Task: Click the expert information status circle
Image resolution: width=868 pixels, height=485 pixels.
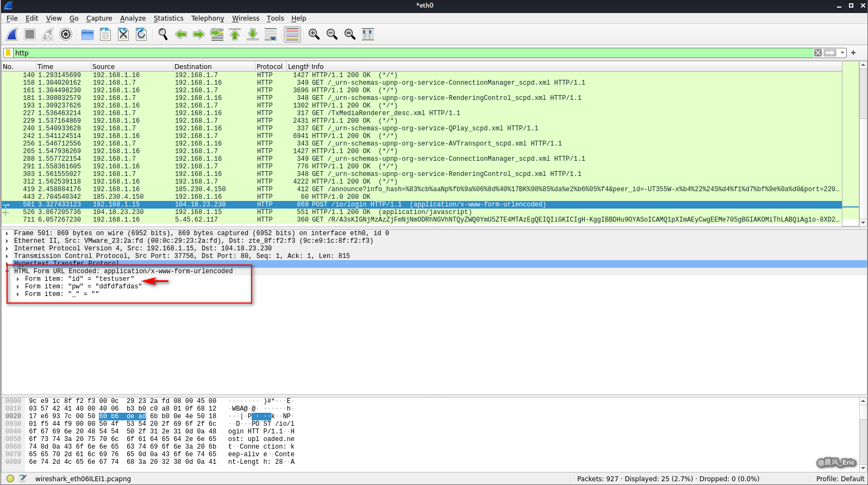Action: point(10,478)
